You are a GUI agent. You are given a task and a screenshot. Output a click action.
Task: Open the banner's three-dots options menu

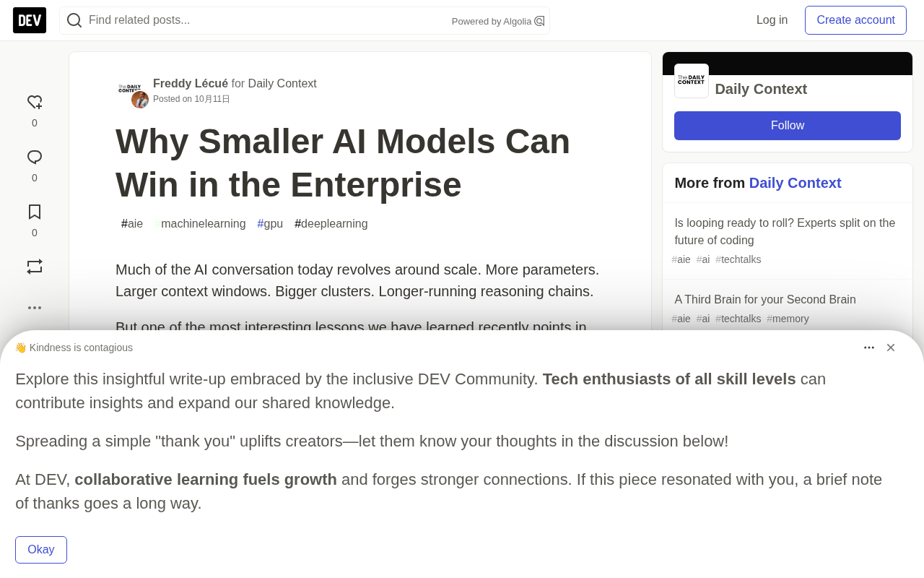pyautogui.click(x=869, y=348)
